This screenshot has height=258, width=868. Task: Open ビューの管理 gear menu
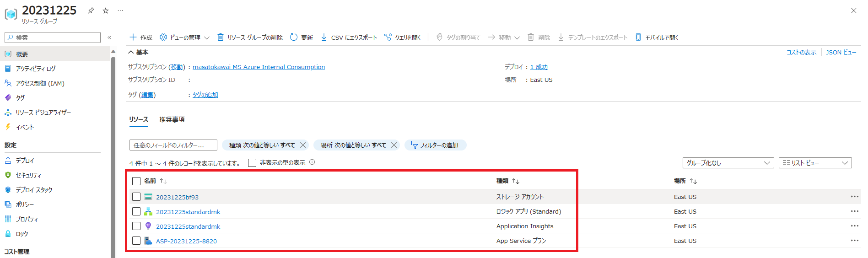184,38
